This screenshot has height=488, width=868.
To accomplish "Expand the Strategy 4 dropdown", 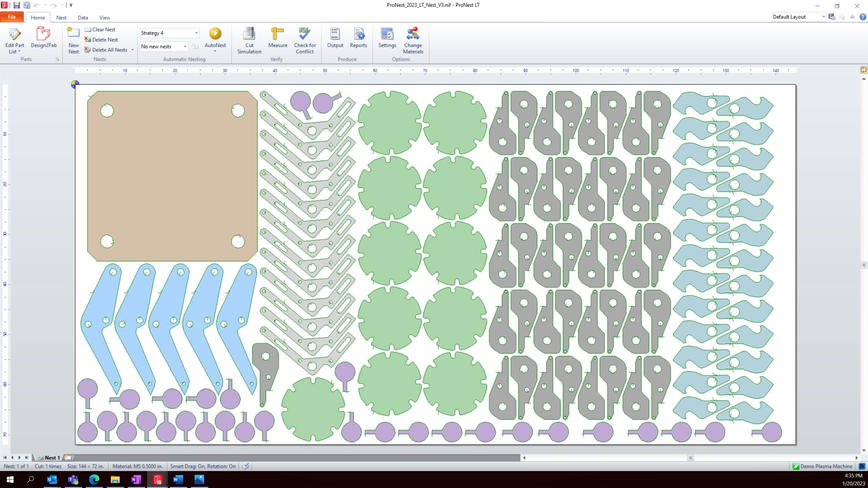I will [196, 33].
